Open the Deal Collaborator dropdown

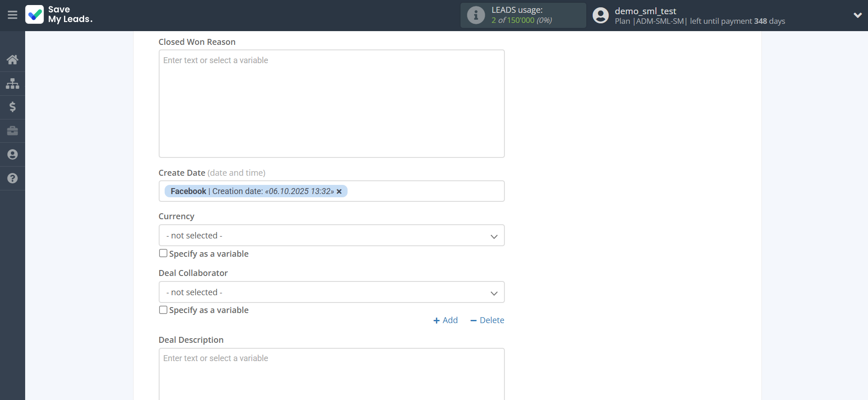pyautogui.click(x=331, y=292)
